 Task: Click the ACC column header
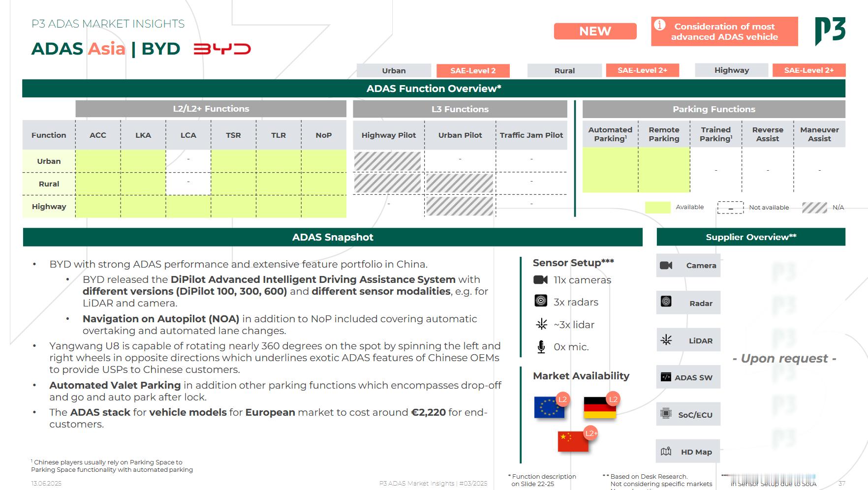[98, 135]
